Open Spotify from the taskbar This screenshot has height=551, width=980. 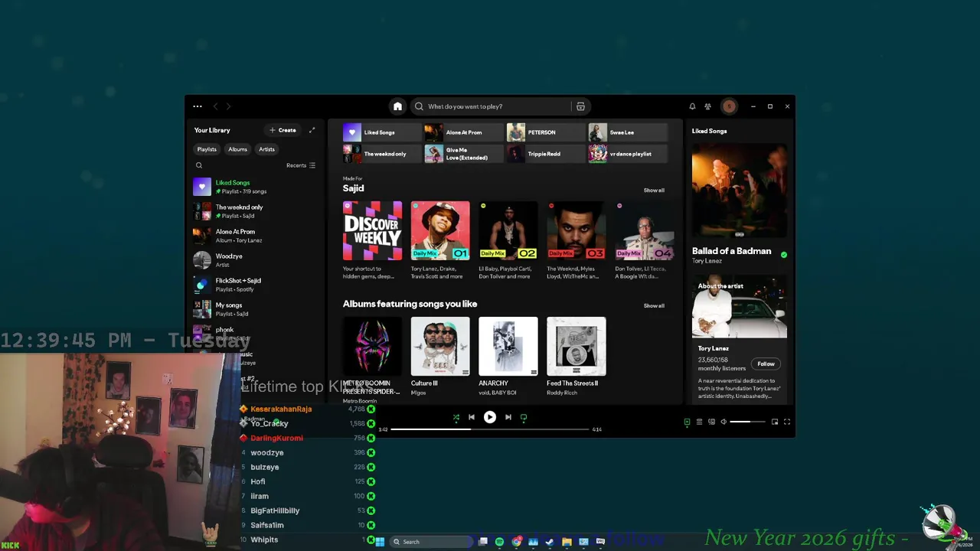499,542
